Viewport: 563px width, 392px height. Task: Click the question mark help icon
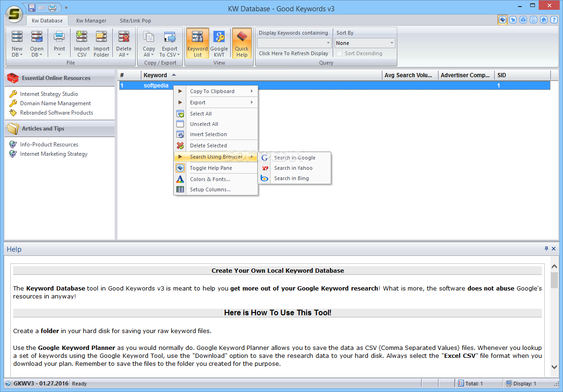[554, 20]
